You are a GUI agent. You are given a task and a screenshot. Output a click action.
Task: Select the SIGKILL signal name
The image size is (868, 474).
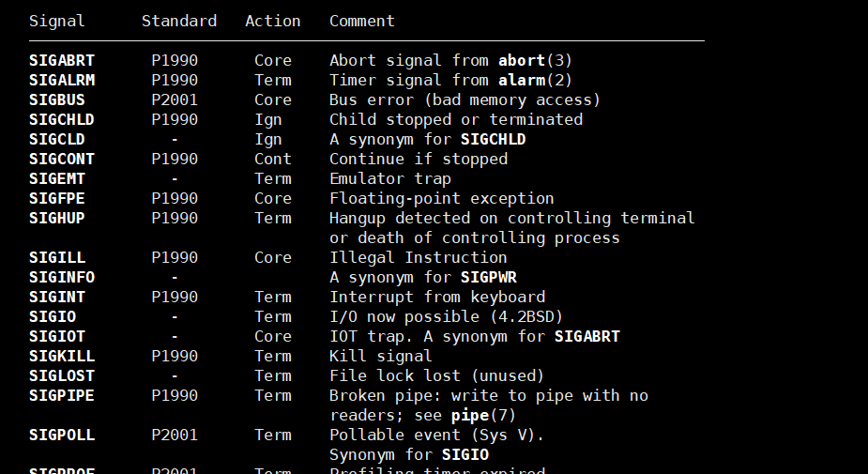pos(62,356)
